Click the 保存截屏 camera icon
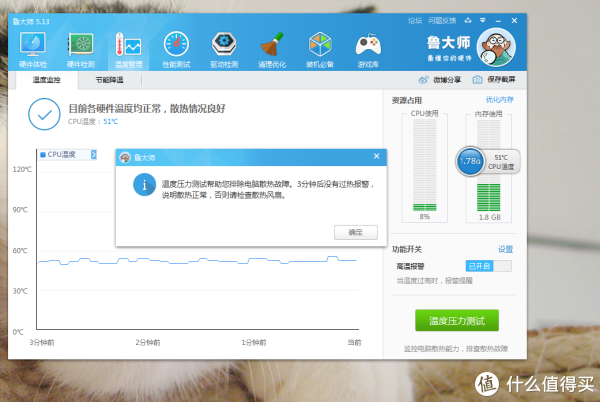The image size is (600, 402). [x=477, y=80]
